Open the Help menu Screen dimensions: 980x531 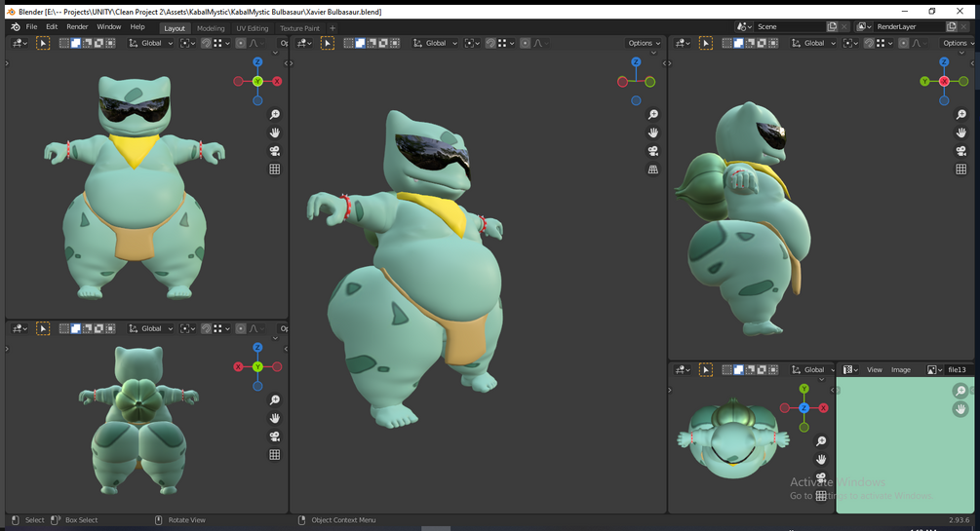[x=137, y=27]
